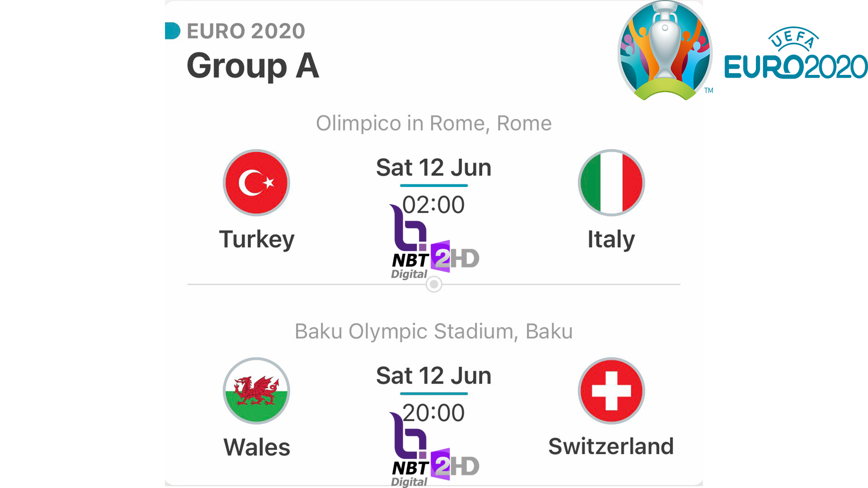Click the Olimpico in Rome venue text
Screen dimensions: 868x488
(434, 123)
